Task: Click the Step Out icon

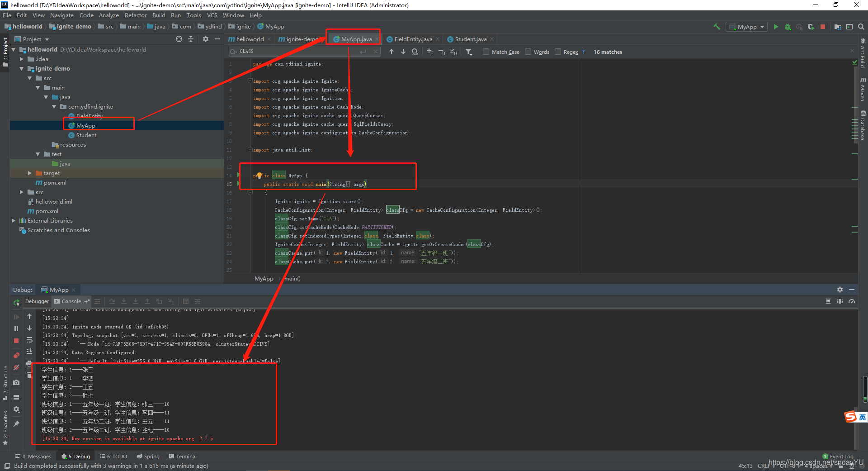Action: coord(147,301)
